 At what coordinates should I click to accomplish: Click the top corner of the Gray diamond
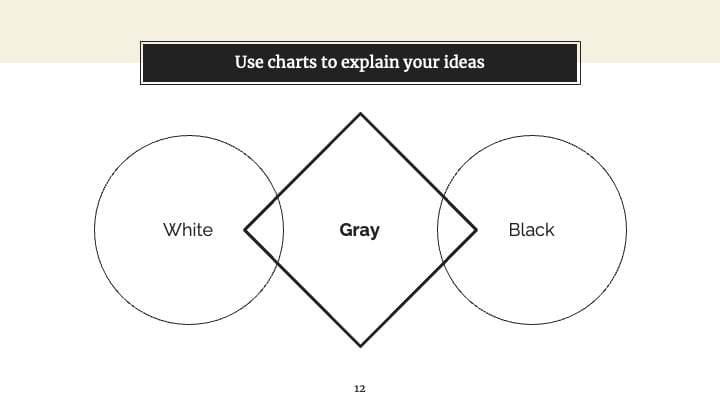point(360,114)
